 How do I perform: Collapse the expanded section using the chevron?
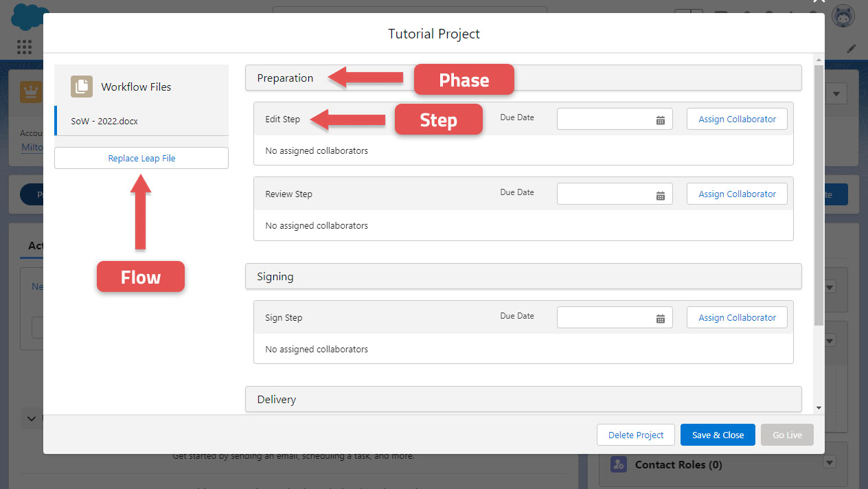click(31, 418)
